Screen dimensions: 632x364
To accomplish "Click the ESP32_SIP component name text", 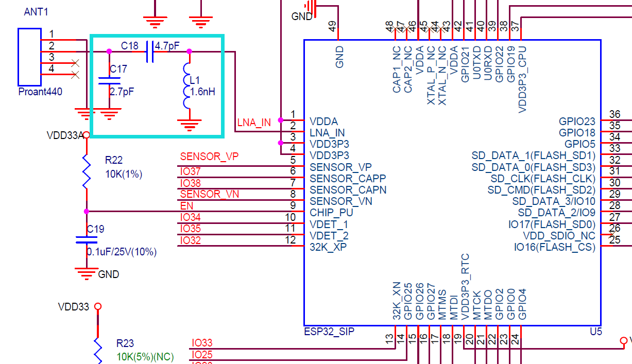I will 329,332.
